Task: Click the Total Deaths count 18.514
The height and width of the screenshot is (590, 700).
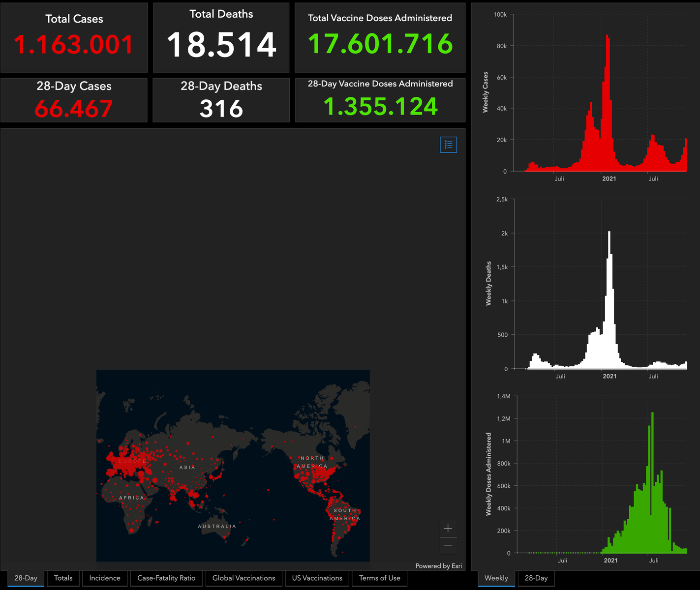Action: [221, 45]
